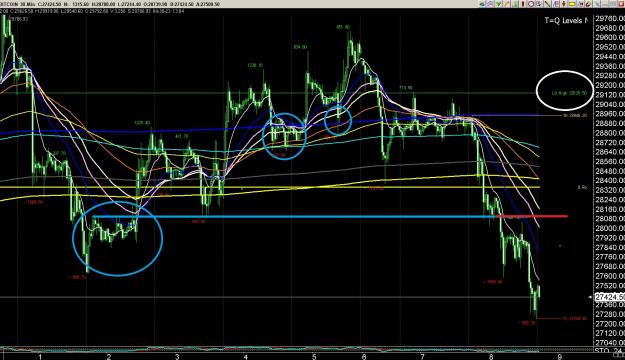Viewport: 625px width, 360px height.
Task: Click the STO indicator label at bottom right
Action: (x=609, y=351)
